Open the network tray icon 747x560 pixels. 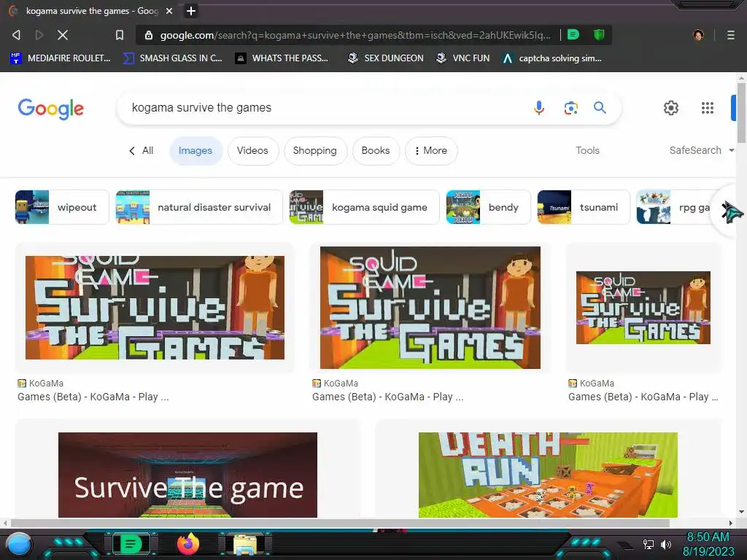[x=648, y=544]
